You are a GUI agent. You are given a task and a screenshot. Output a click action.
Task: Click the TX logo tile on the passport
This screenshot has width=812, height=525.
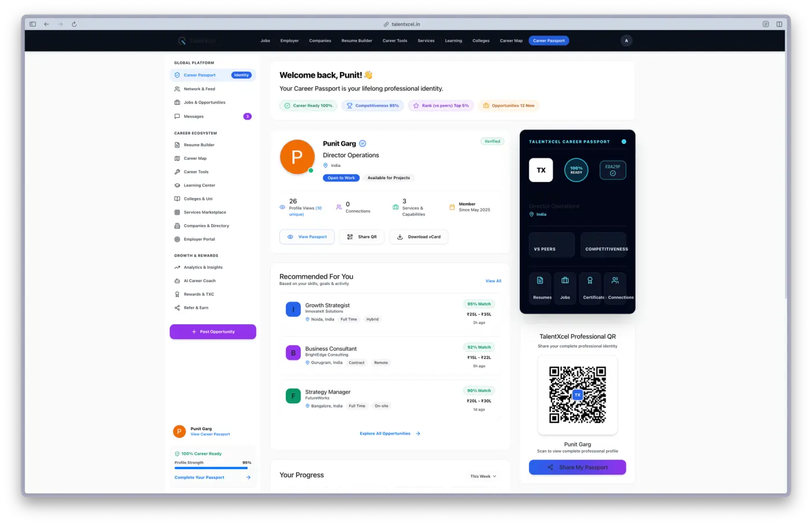tap(541, 170)
